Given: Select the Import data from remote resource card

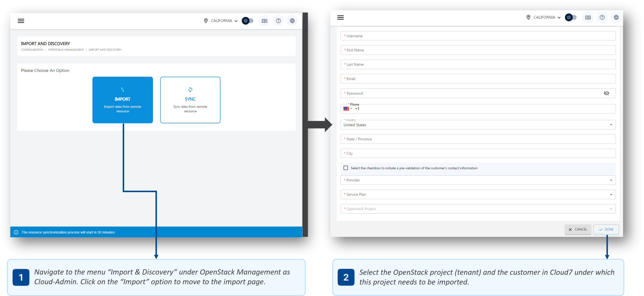Looking at the screenshot, I should click(123, 100).
